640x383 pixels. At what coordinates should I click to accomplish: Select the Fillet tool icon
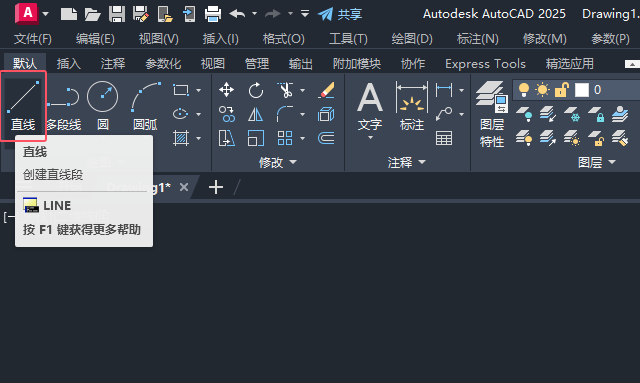[285, 114]
